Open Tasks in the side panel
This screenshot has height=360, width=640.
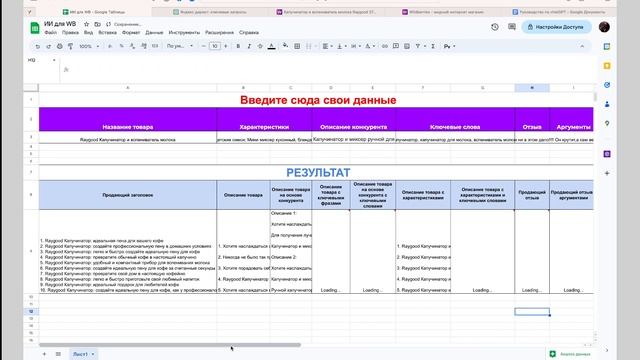coord(607,85)
